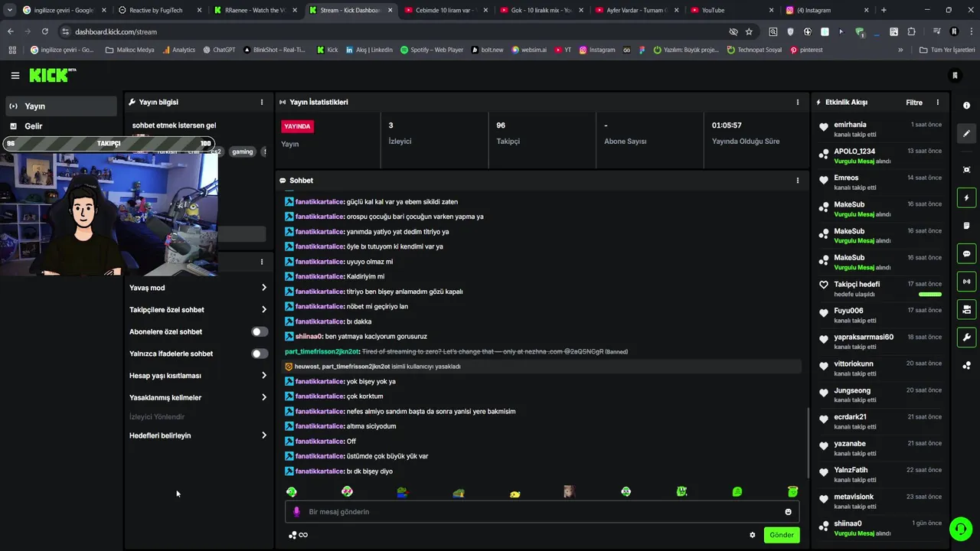Open the info icon in the right sidebar
This screenshot has height=551, width=980.
[x=966, y=106]
